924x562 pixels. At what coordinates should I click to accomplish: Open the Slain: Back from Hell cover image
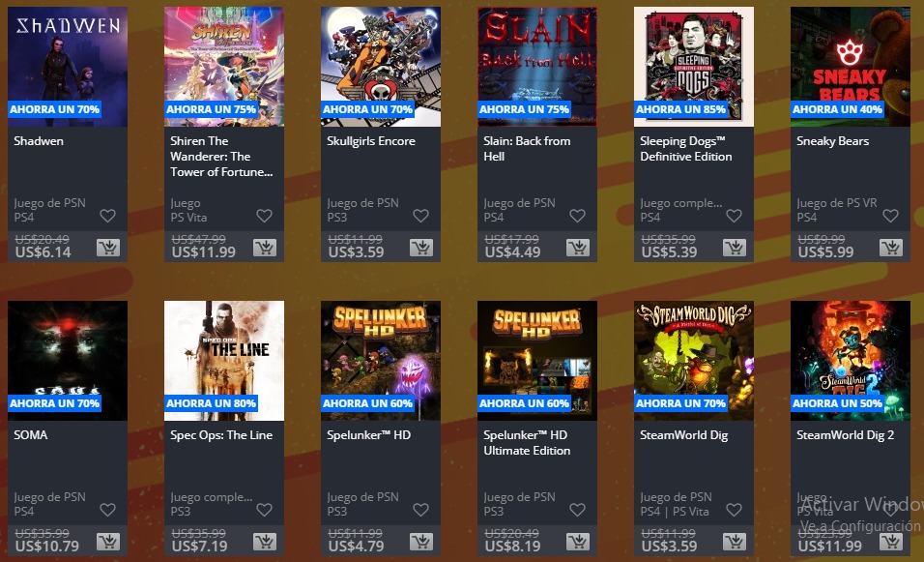[x=536, y=67]
